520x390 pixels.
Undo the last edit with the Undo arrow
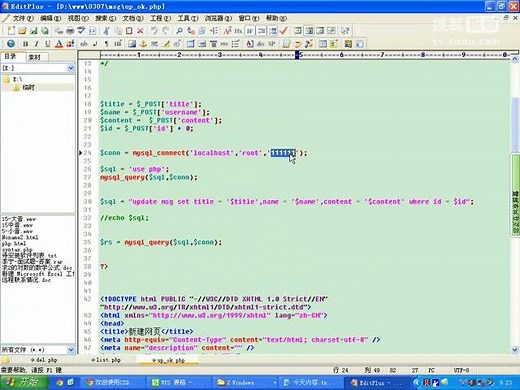(x=154, y=31)
